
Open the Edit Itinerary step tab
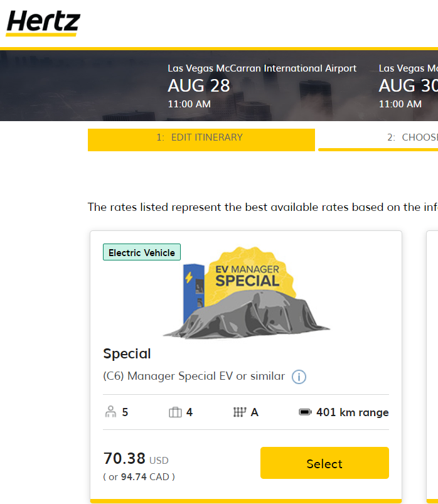(201, 140)
